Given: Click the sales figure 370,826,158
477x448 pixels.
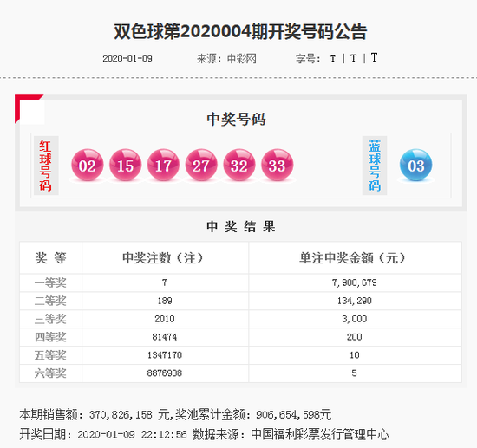Looking at the screenshot, I should [121, 415].
